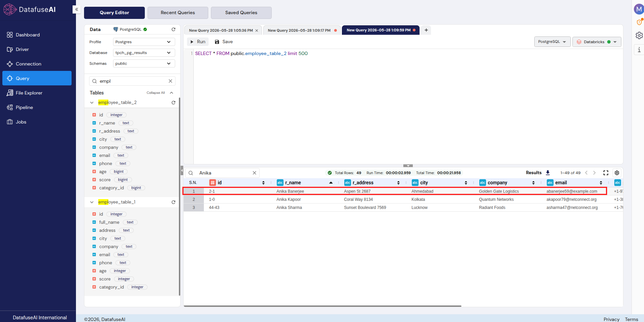Select full_name column in employee_table_1

[x=109, y=222]
